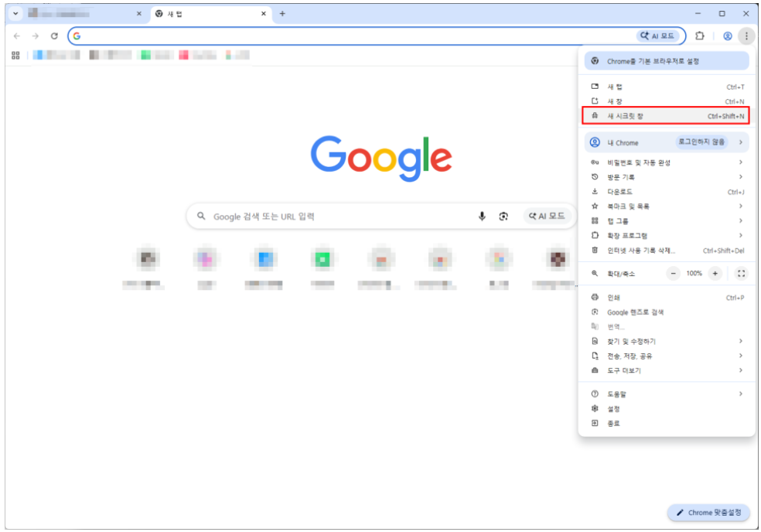
Task: Open 설정 from the Chrome menu
Action: 613,408
